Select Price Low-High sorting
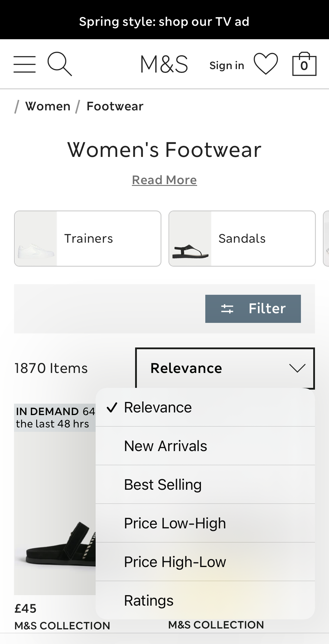The image size is (329, 644). tap(175, 523)
